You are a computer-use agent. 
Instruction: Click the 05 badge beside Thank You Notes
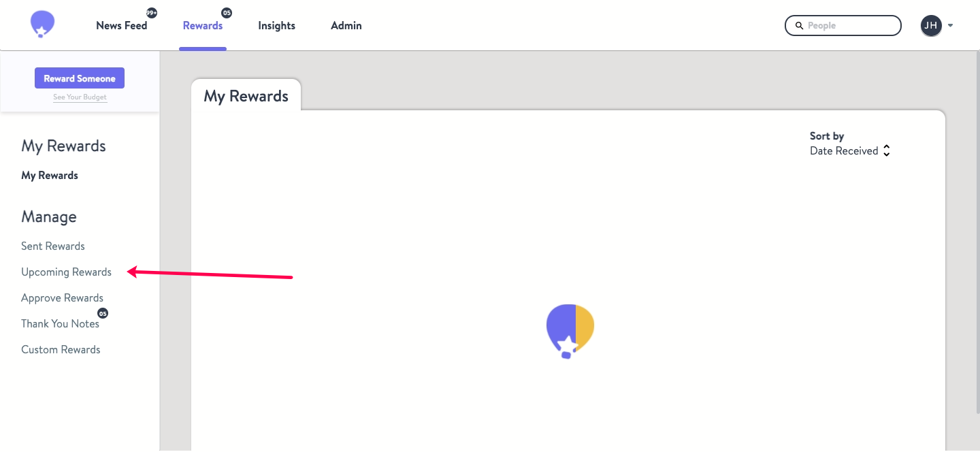pyautogui.click(x=103, y=314)
